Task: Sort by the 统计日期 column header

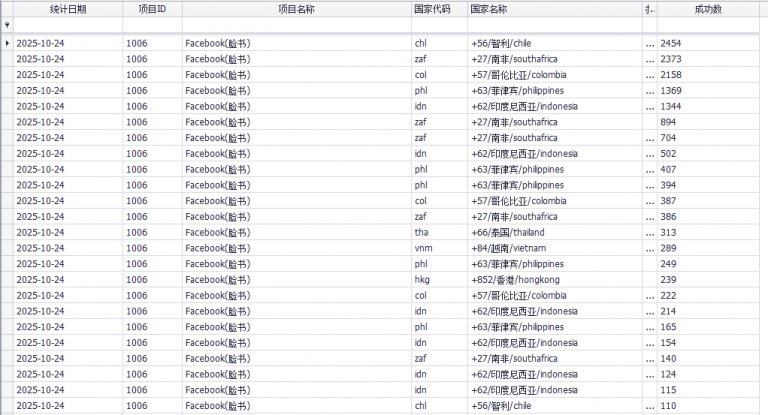Action: (x=68, y=9)
